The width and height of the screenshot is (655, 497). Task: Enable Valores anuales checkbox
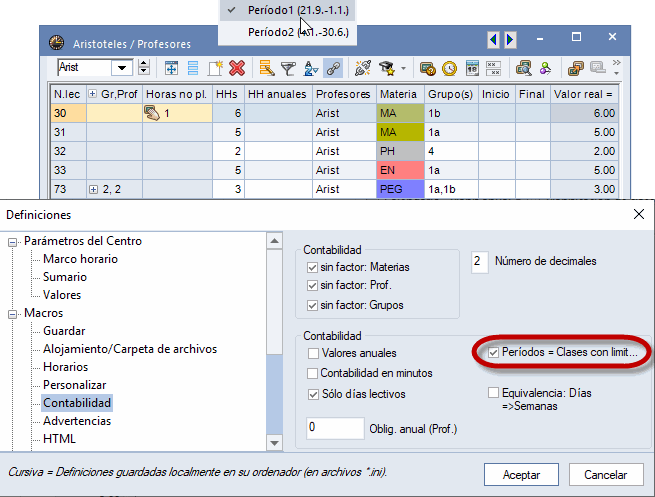click(313, 353)
